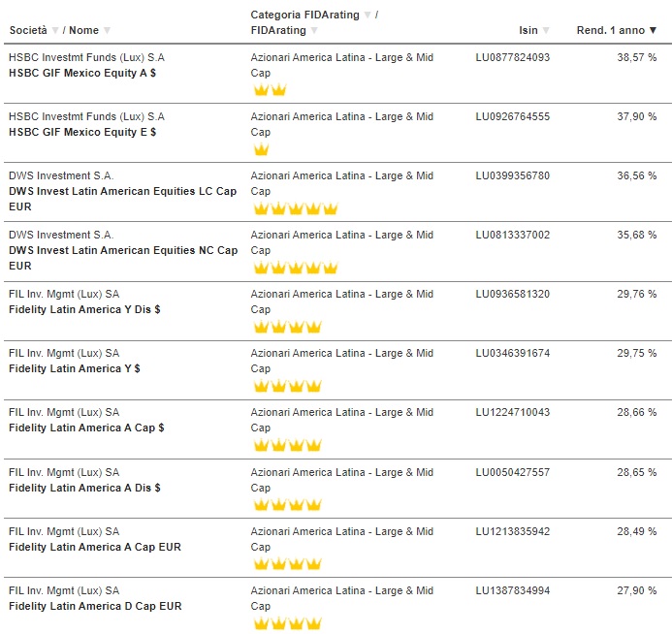672x634 pixels.
Task: Click category text in HSBC Mexico Equity E $ row
Action: coord(342,124)
